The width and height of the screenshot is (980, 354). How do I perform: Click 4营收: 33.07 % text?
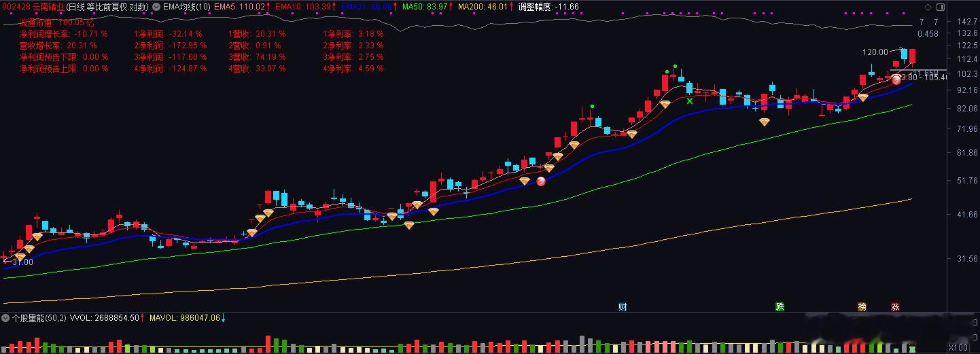pyautogui.click(x=257, y=69)
